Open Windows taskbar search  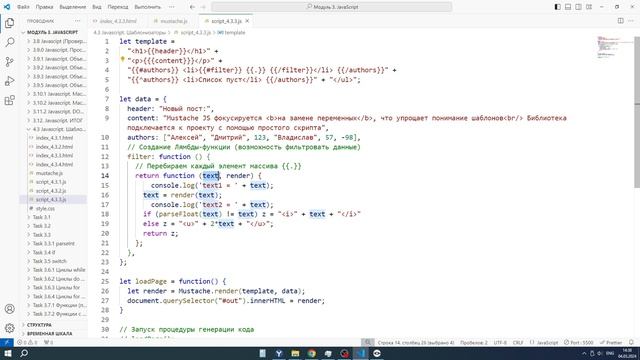[x=24, y=353]
